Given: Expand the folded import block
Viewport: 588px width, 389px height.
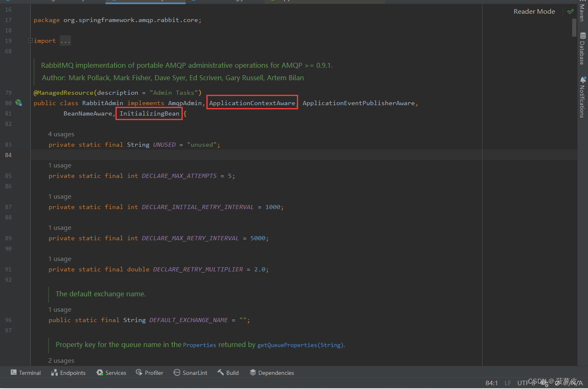Looking at the screenshot, I should [30, 41].
